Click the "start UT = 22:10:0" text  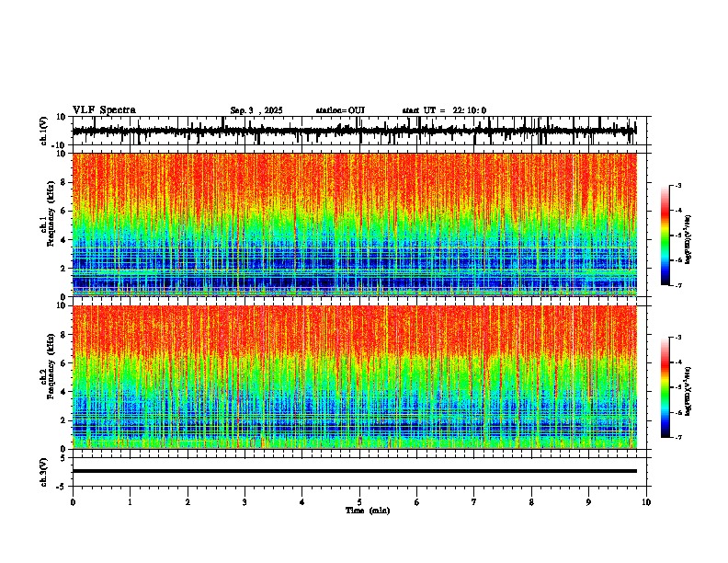coord(444,110)
